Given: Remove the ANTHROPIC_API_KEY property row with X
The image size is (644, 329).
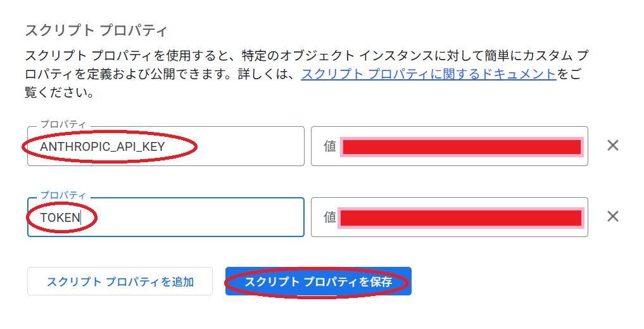Looking at the screenshot, I should (612, 145).
